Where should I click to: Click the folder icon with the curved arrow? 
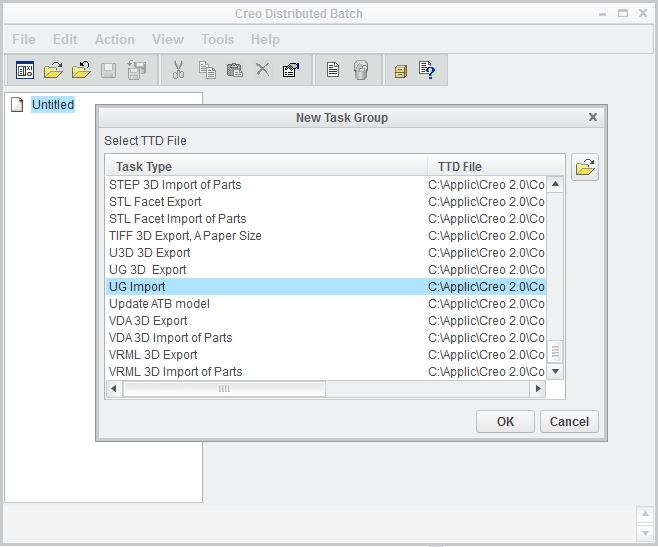pyautogui.click(x=81, y=70)
